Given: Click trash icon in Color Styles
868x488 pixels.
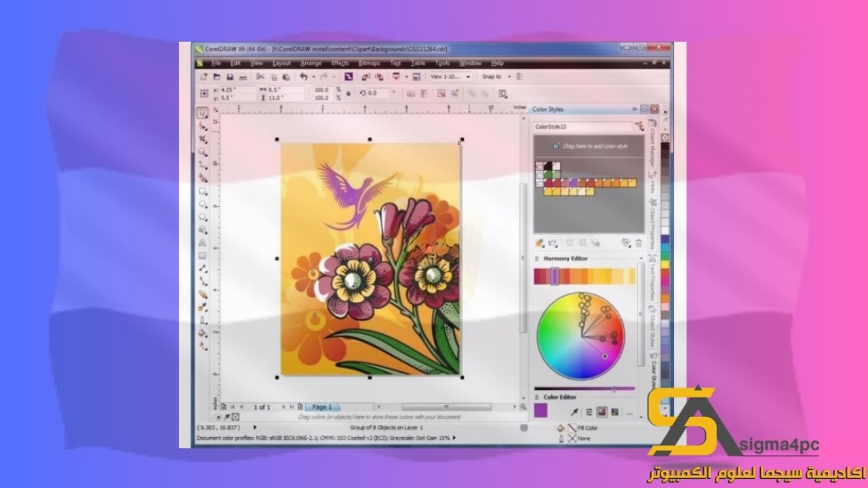Looking at the screenshot, I should click(x=638, y=243).
